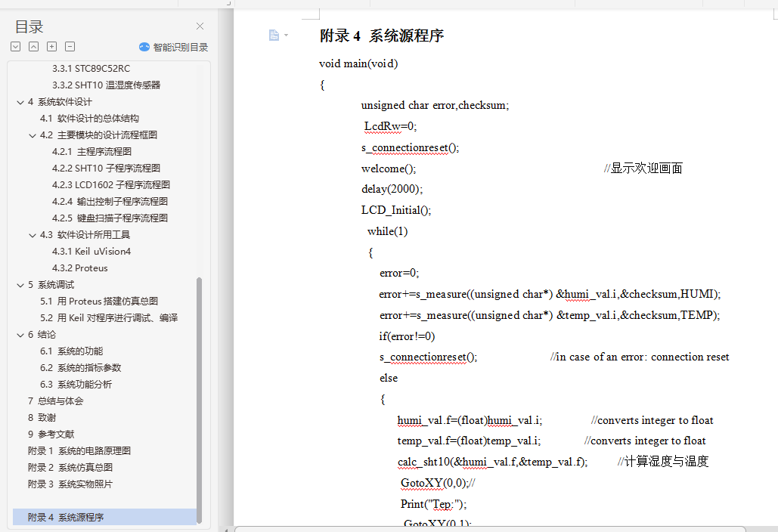Click the else line in the code

(x=389, y=379)
